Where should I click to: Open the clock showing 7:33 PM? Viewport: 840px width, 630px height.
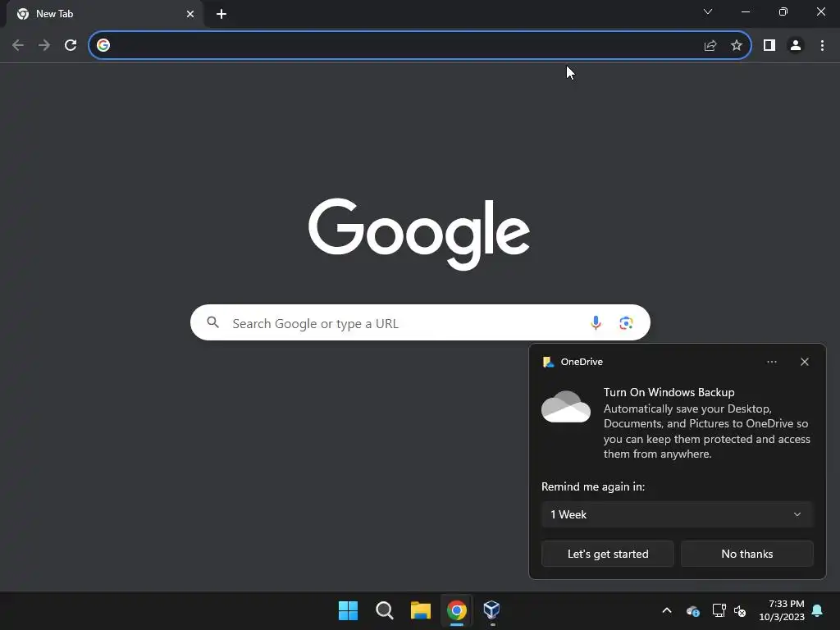tap(782, 610)
